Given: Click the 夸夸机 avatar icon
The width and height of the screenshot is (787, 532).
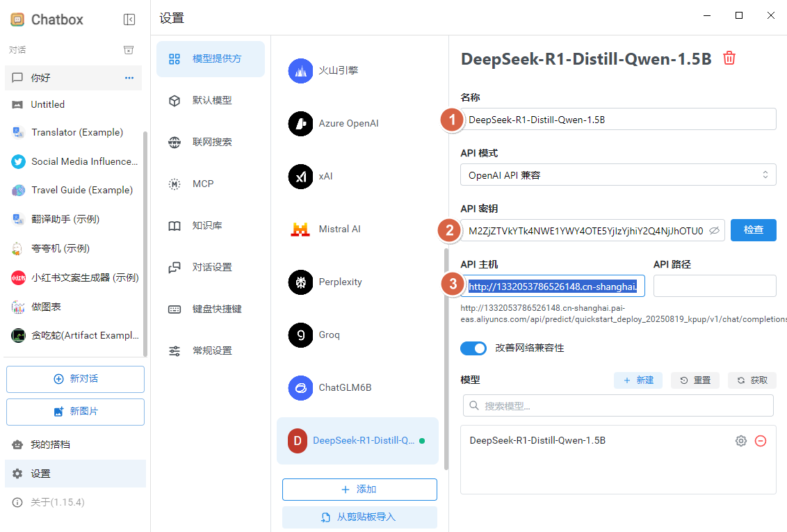Looking at the screenshot, I should 17,248.
